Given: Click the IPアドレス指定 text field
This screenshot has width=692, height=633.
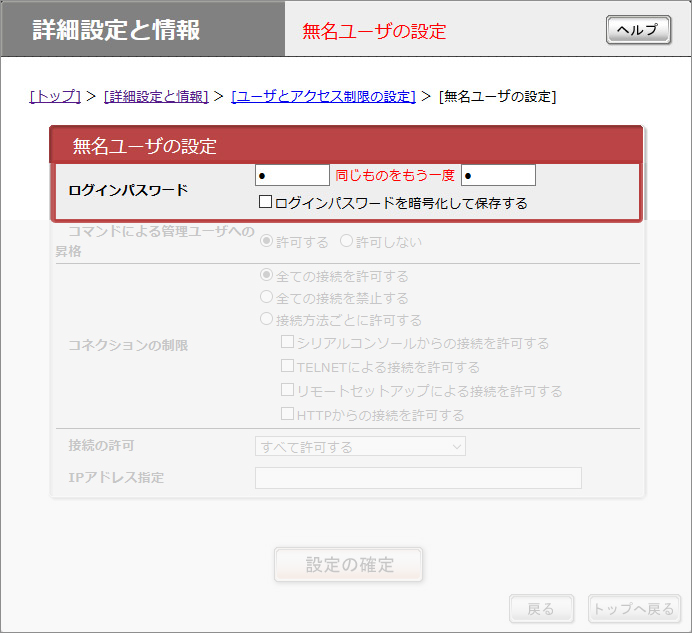Looking at the screenshot, I should click(418, 478).
